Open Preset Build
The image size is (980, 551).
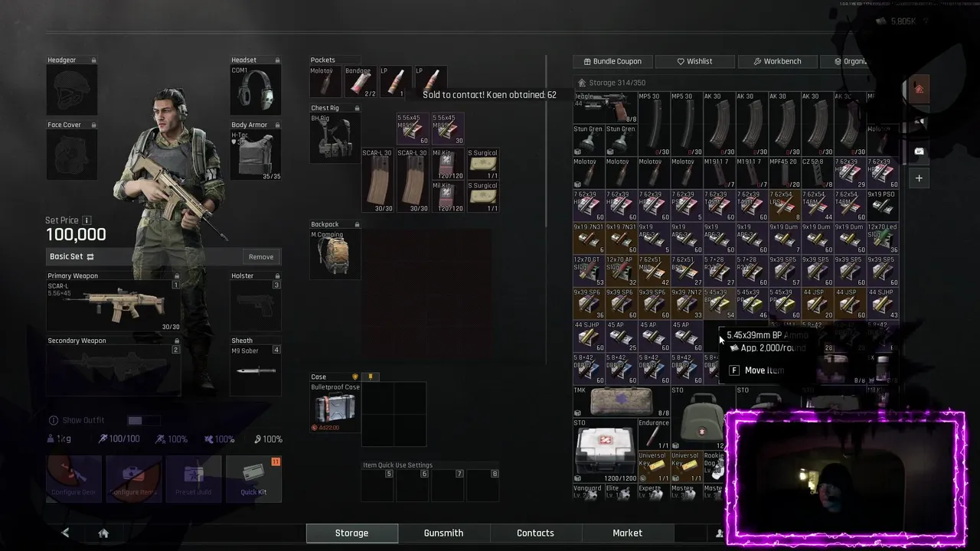194,479
